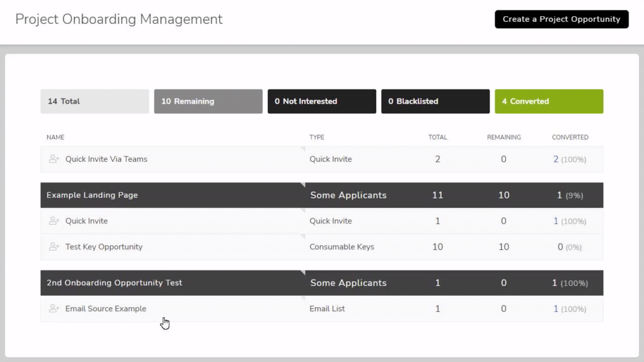Click the TOTAL column header
Screen dimensions: 644x362
[x=437, y=137]
